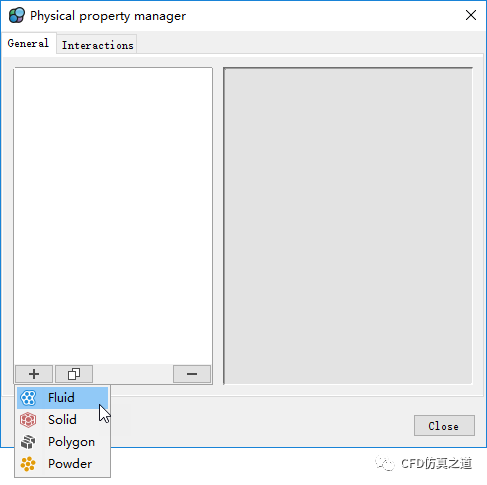Select Powder from the add menu

point(70,464)
